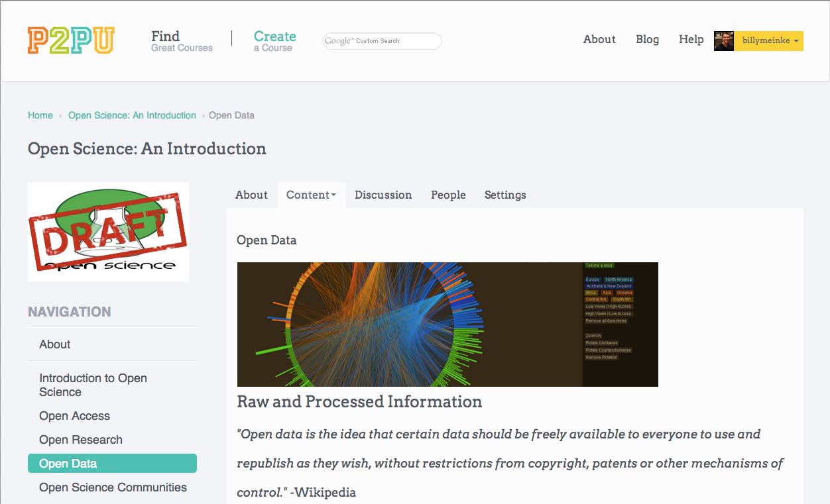Click the Home breadcrumb link
The image size is (830, 504).
coord(40,115)
